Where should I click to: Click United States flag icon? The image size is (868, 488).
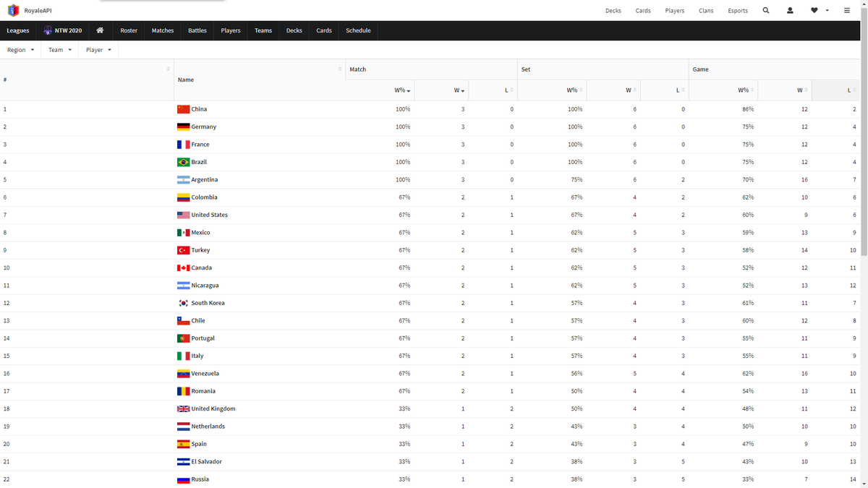pyautogui.click(x=184, y=215)
